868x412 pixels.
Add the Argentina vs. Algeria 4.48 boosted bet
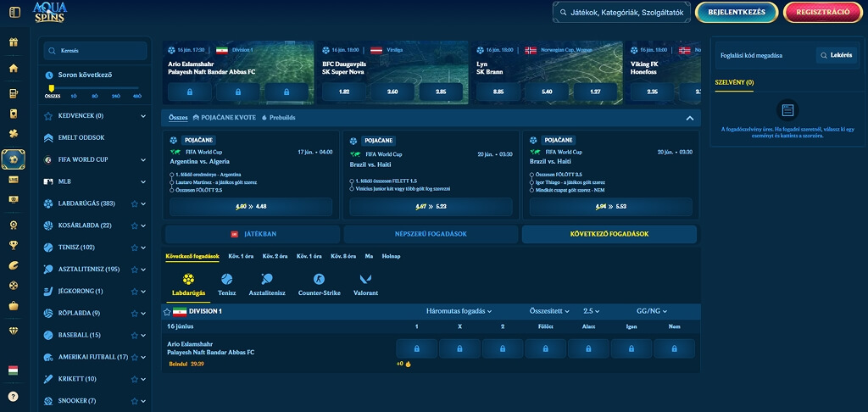[x=251, y=207]
